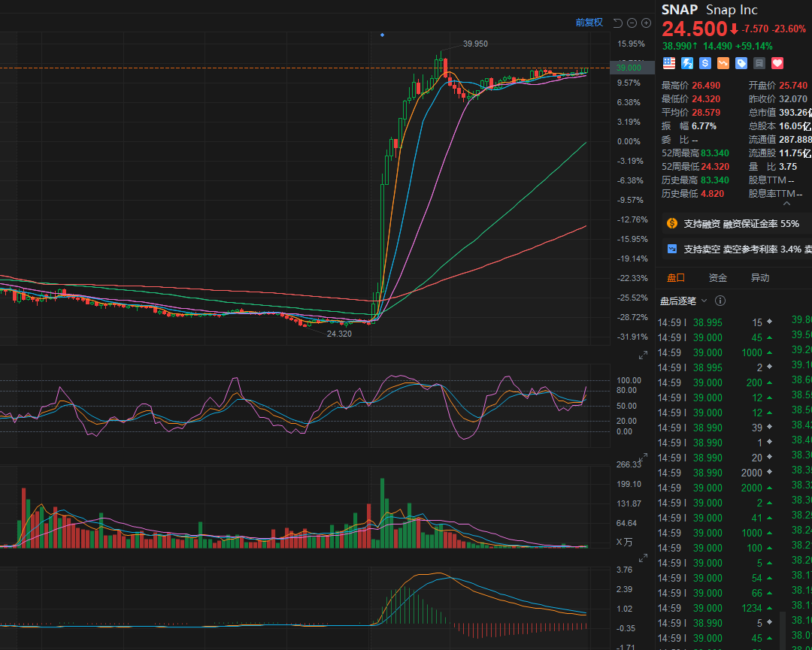The width and height of the screenshot is (812, 650).
Task: Click the orange coin icon beside 支持融资
Action: (672, 224)
